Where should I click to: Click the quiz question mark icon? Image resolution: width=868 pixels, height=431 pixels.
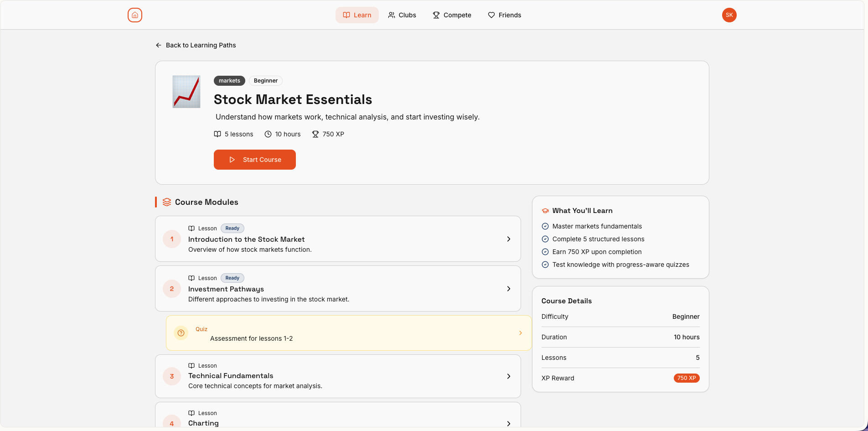(x=181, y=333)
